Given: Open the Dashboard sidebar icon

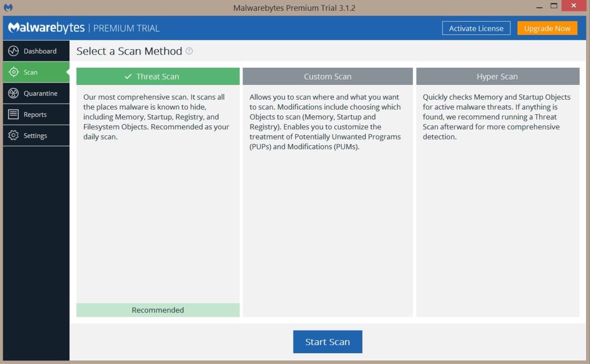Looking at the screenshot, I should pyautogui.click(x=14, y=51).
